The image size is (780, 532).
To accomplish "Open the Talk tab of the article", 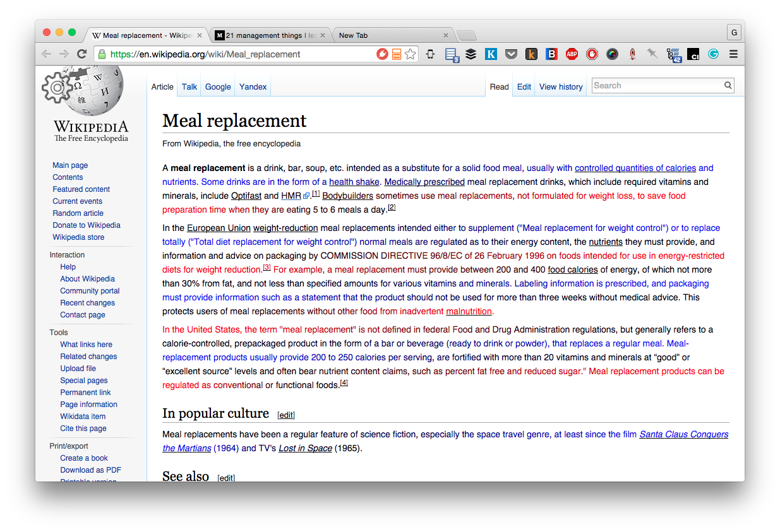I will [189, 87].
